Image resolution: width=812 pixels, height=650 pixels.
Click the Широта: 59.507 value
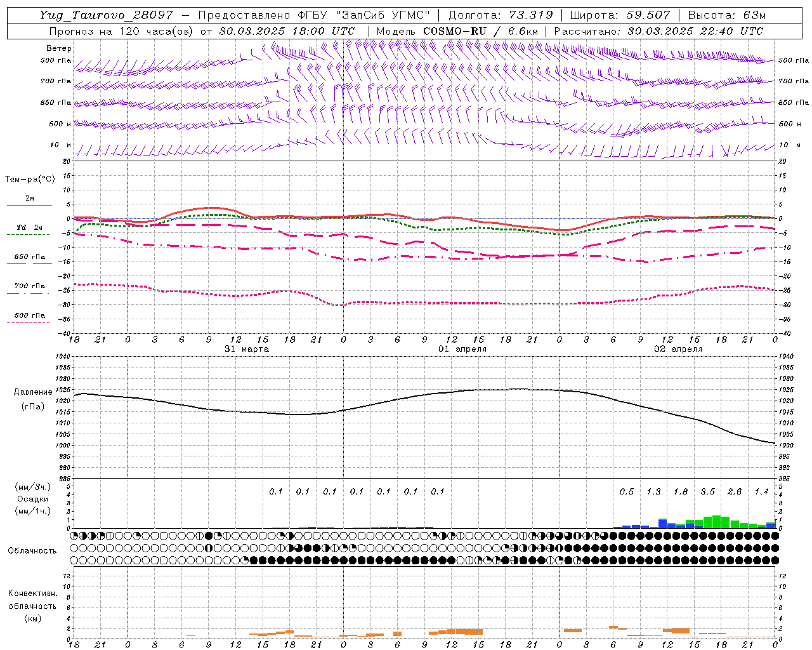[620, 15]
